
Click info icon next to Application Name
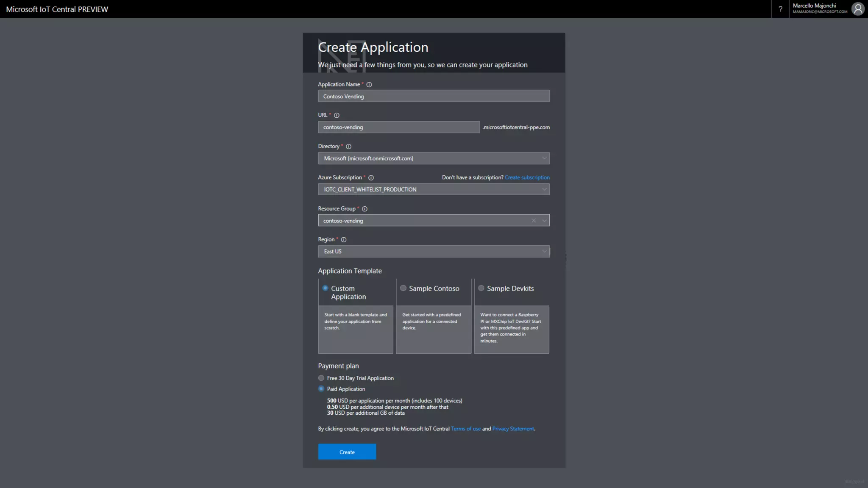click(369, 85)
